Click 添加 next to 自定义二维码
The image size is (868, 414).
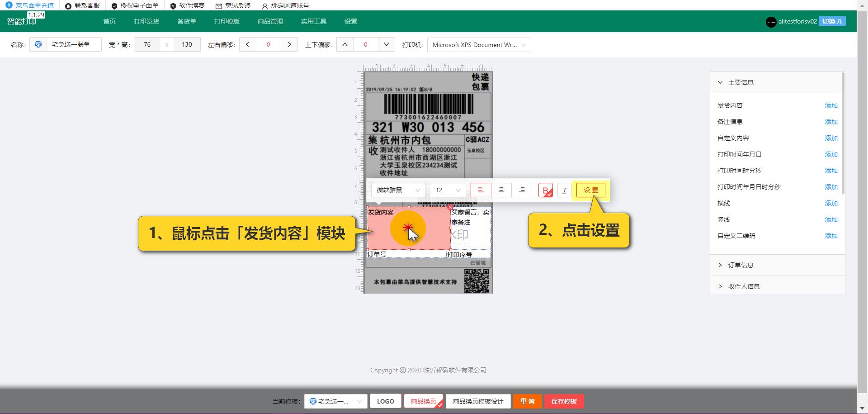(831, 236)
